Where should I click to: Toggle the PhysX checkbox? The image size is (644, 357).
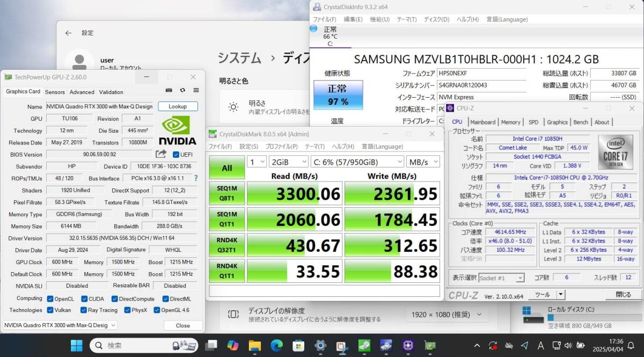127,310
